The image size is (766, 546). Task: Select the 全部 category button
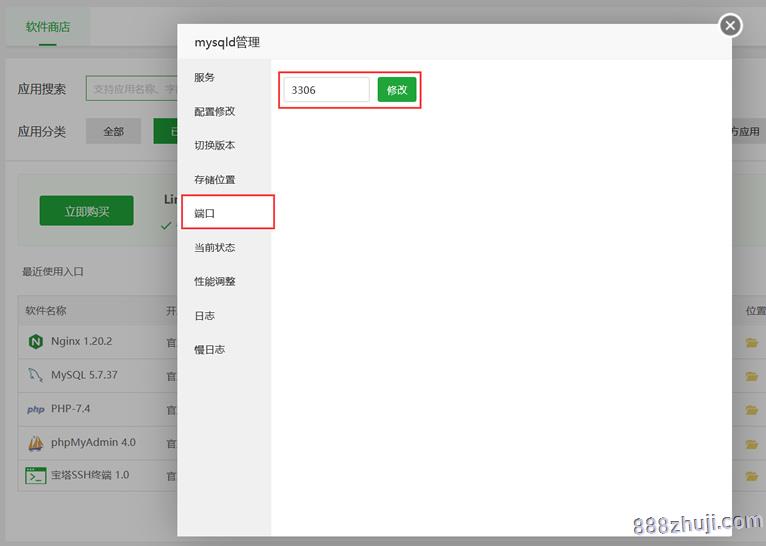[x=113, y=131]
